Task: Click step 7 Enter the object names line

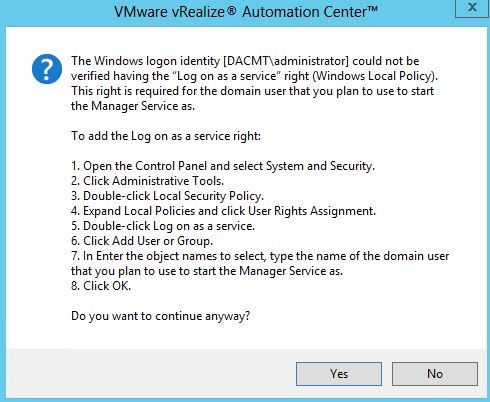Action: [260, 263]
